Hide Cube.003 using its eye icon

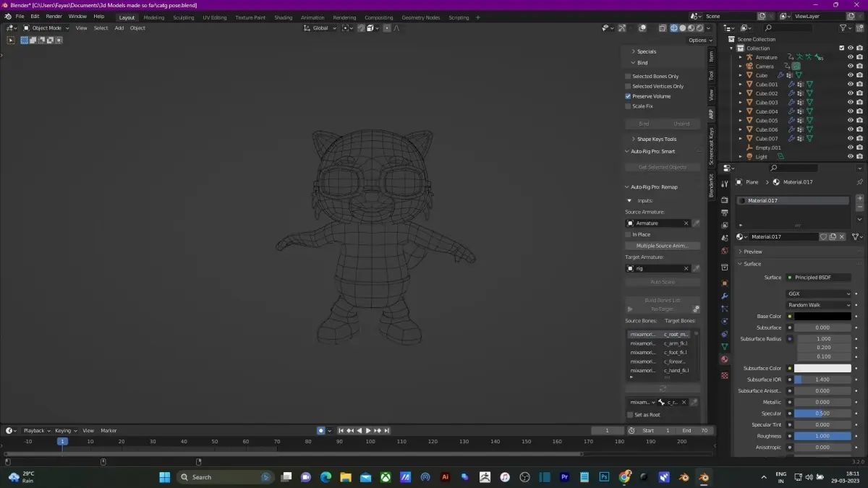tap(851, 102)
